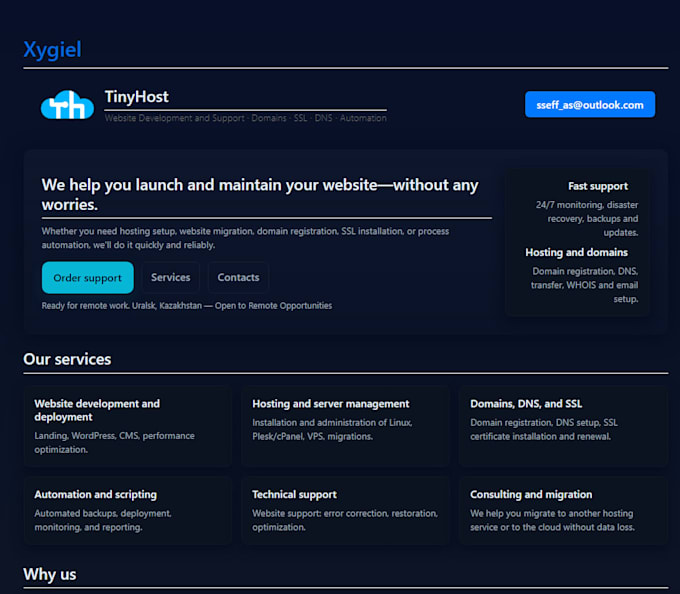
Task: Select the 'Domains, DNS, and SSL' card title
Action: coord(526,404)
